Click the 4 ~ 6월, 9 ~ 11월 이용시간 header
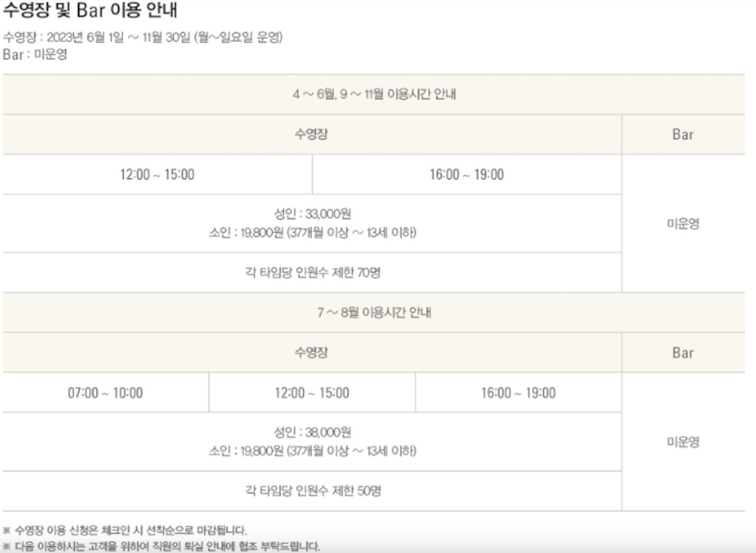 (374, 94)
